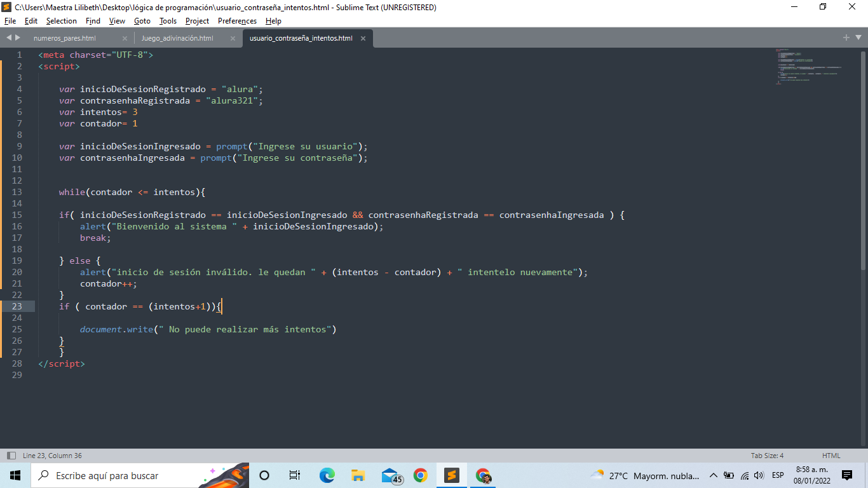Go to previous tab with left arrow

9,38
